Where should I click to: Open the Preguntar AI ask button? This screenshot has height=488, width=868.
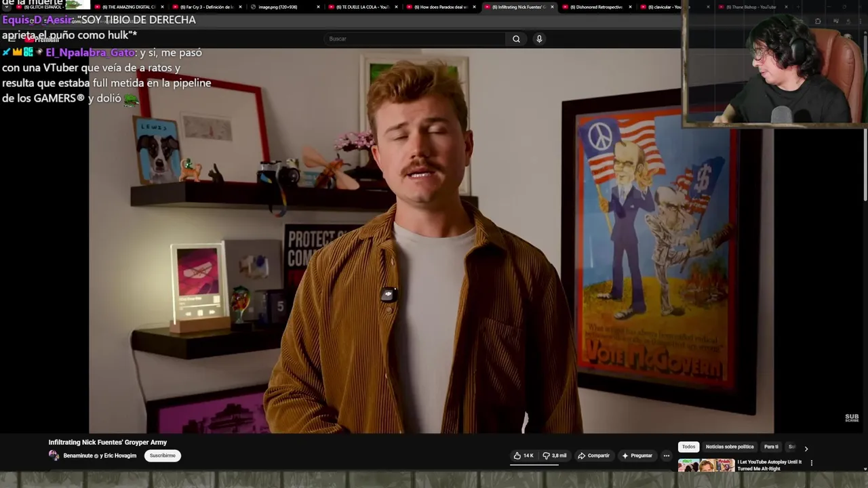pyautogui.click(x=637, y=455)
